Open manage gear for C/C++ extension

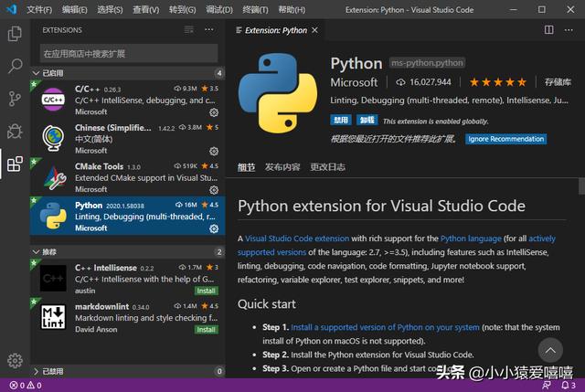(x=214, y=112)
